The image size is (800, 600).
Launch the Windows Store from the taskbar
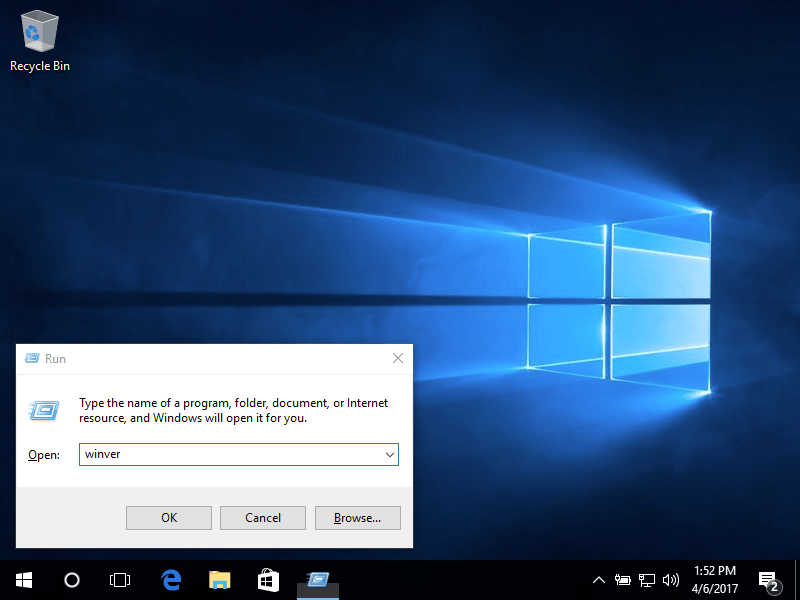(268, 580)
